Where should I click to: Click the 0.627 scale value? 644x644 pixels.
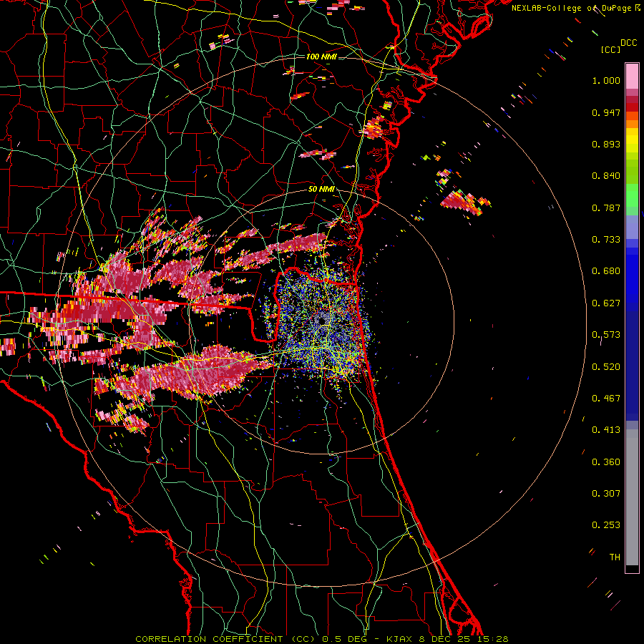(x=606, y=303)
